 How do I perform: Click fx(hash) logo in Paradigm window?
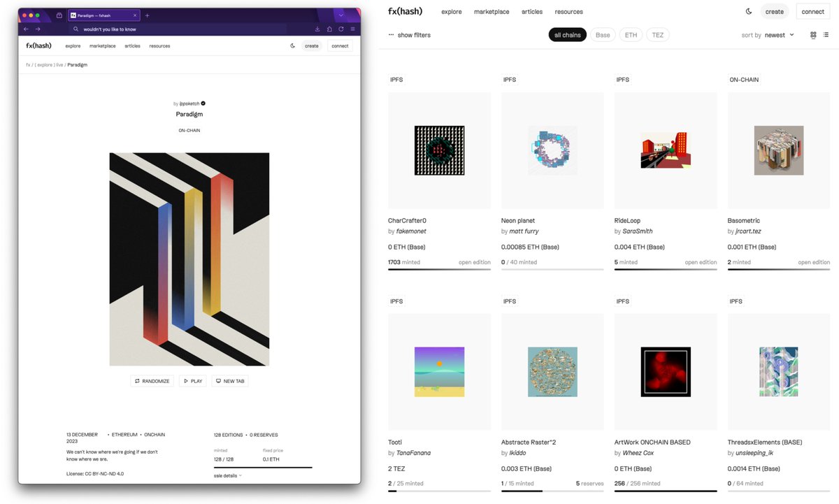pos(39,46)
